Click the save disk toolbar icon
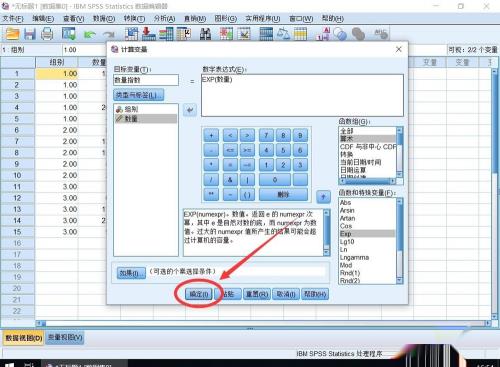 pos(30,34)
